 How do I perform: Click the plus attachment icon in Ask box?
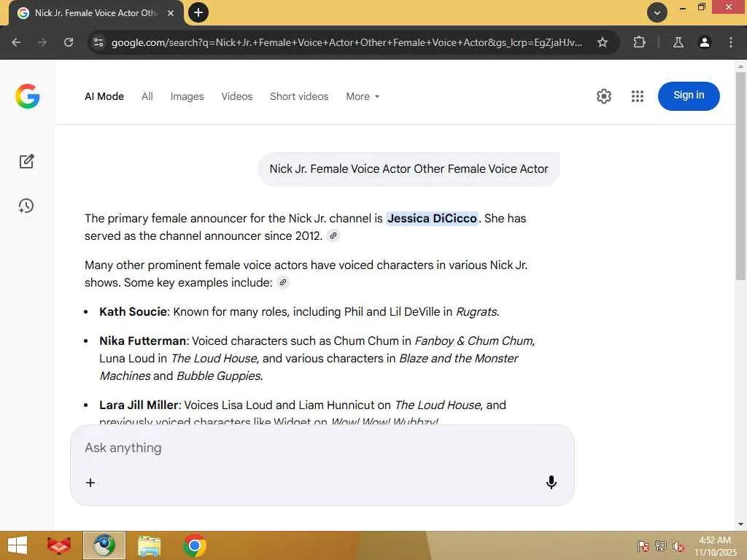click(x=90, y=483)
